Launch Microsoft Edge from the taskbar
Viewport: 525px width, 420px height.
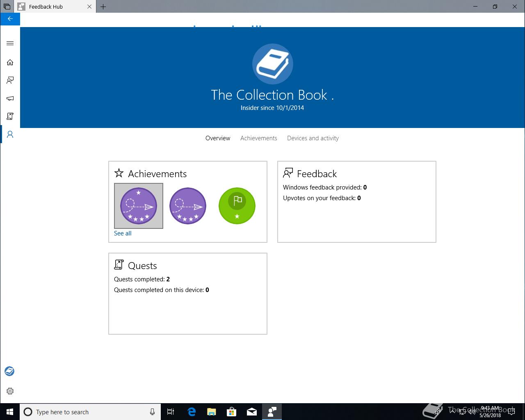(192, 412)
